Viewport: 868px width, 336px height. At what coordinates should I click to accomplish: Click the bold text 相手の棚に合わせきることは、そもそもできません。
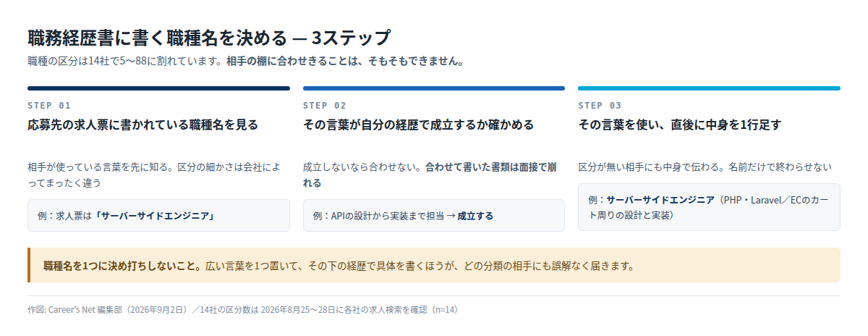coord(345,61)
